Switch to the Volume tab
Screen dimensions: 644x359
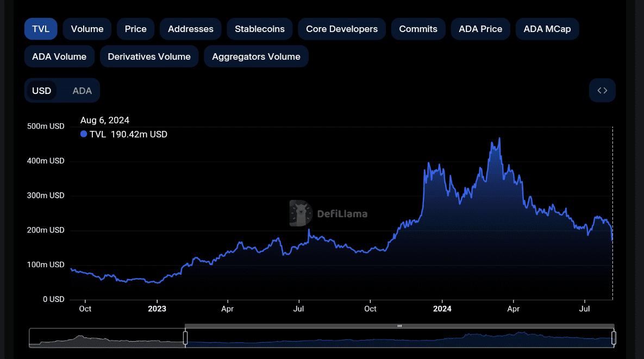86,29
